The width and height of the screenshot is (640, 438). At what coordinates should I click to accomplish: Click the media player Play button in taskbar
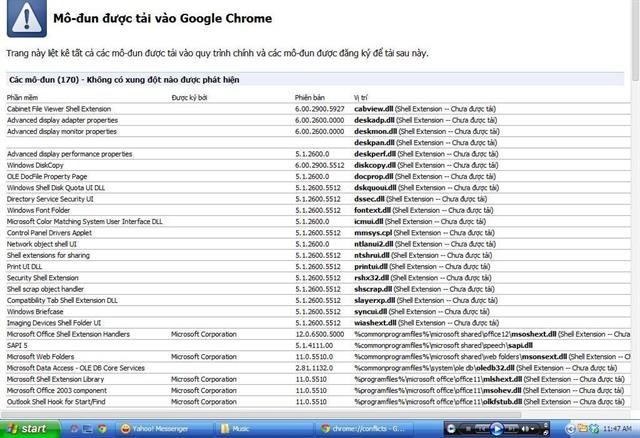(x=496, y=429)
